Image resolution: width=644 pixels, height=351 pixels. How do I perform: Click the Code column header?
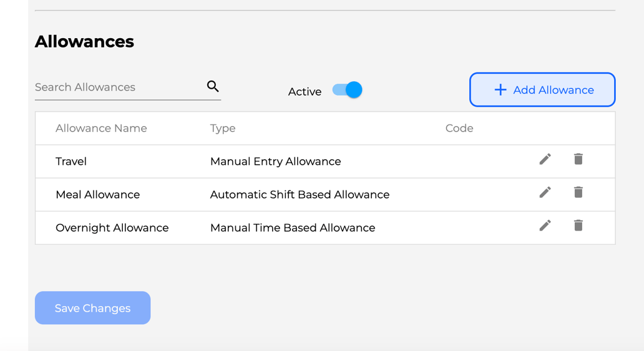pyautogui.click(x=459, y=128)
